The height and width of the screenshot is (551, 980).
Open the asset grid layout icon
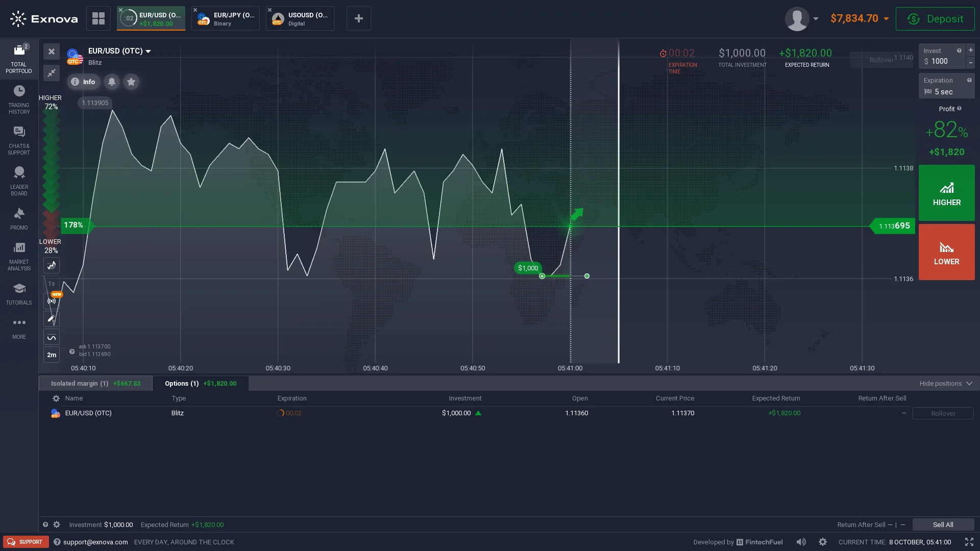tap(99, 18)
